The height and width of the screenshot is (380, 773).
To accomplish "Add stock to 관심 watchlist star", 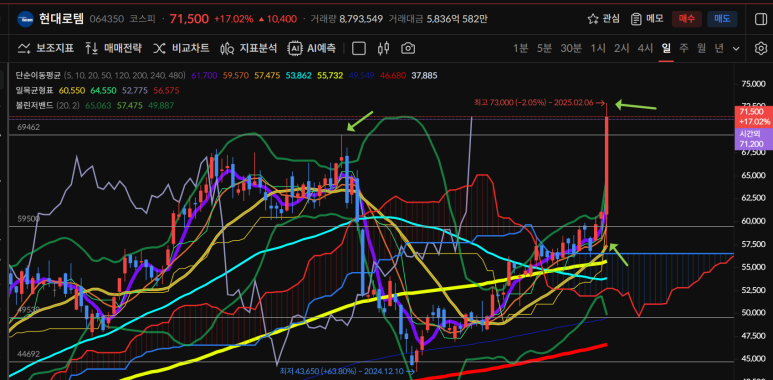I will click(x=604, y=19).
